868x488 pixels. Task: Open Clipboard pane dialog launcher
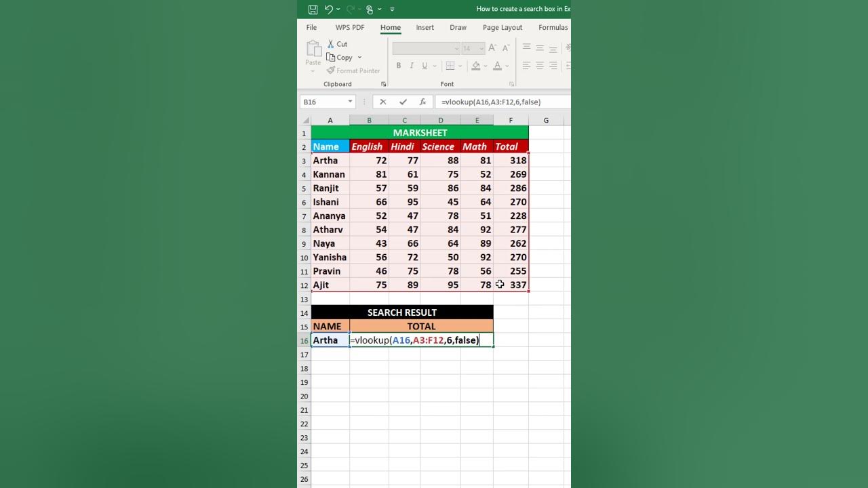coord(383,84)
